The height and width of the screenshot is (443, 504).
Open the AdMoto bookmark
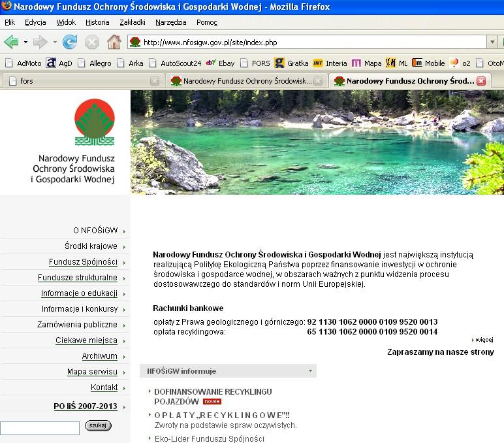pyautogui.click(x=23, y=63)
